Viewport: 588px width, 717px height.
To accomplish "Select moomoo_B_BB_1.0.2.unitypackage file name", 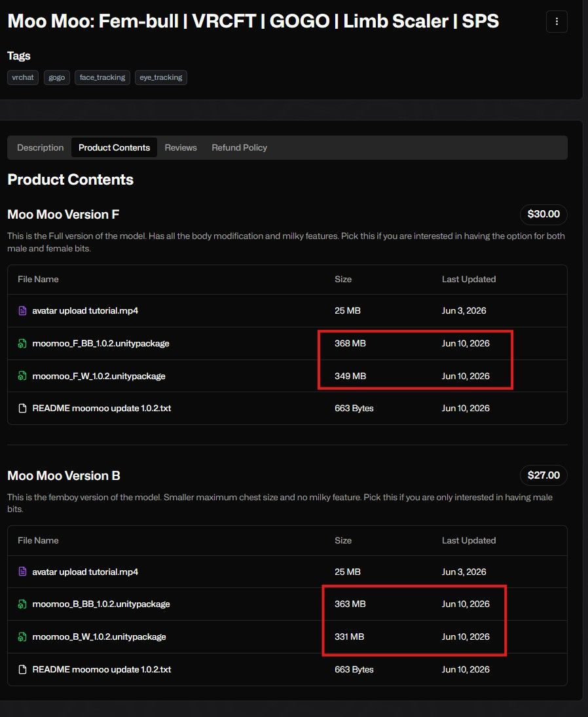I will (x=101, y=604).
